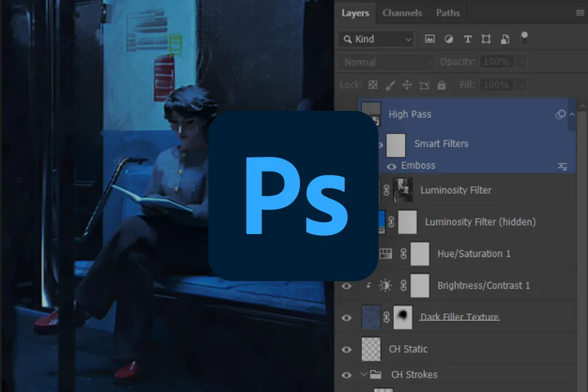Hide the Emboss smart filter
Viewport: 588px width, 392px height.
pos(391,166)
